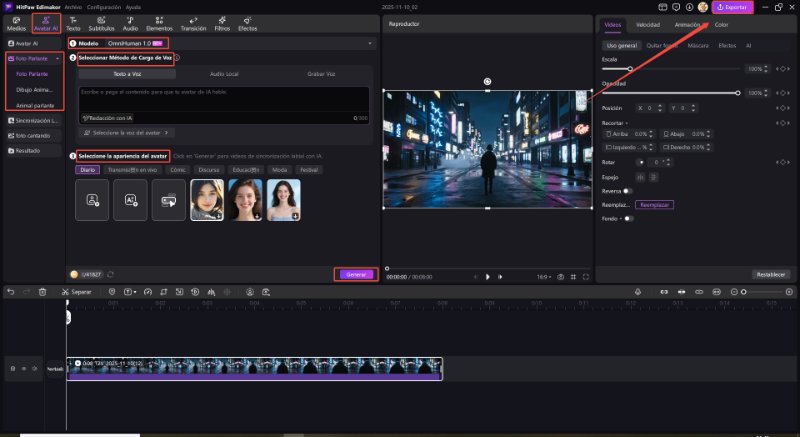800x437 pixels.
Task: Toggle the Reversa switch
Action: click(x=628, y=191)
